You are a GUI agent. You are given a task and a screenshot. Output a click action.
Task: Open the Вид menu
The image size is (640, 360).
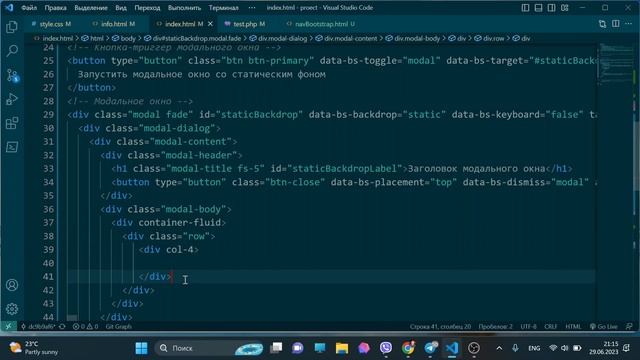(x=121, y=8)
